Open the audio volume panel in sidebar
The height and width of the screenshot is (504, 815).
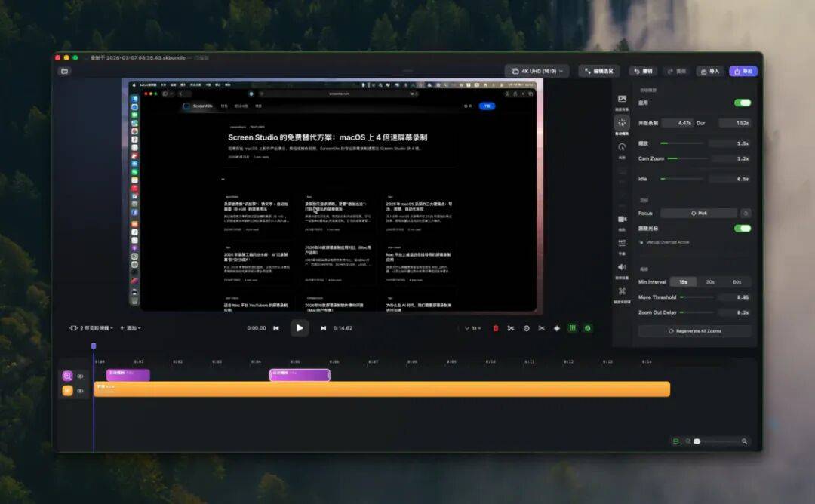[622, 267]
